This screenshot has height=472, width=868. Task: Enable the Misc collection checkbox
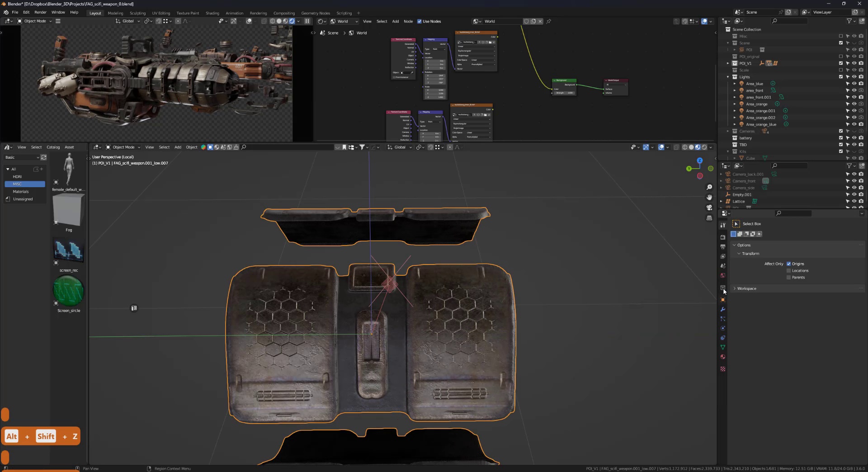(x=841, y=36)
